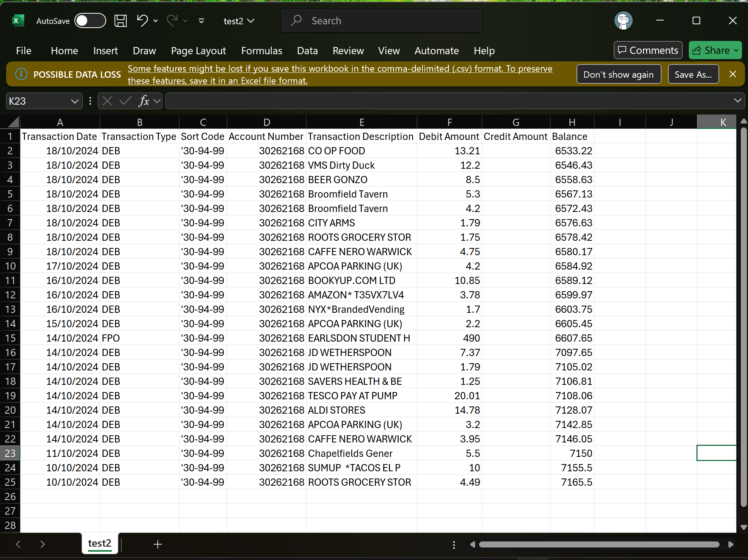Screen dimensions: 748x560
Task: Click the Add new sheet plus icon
Action: click(x=158, y=544)
